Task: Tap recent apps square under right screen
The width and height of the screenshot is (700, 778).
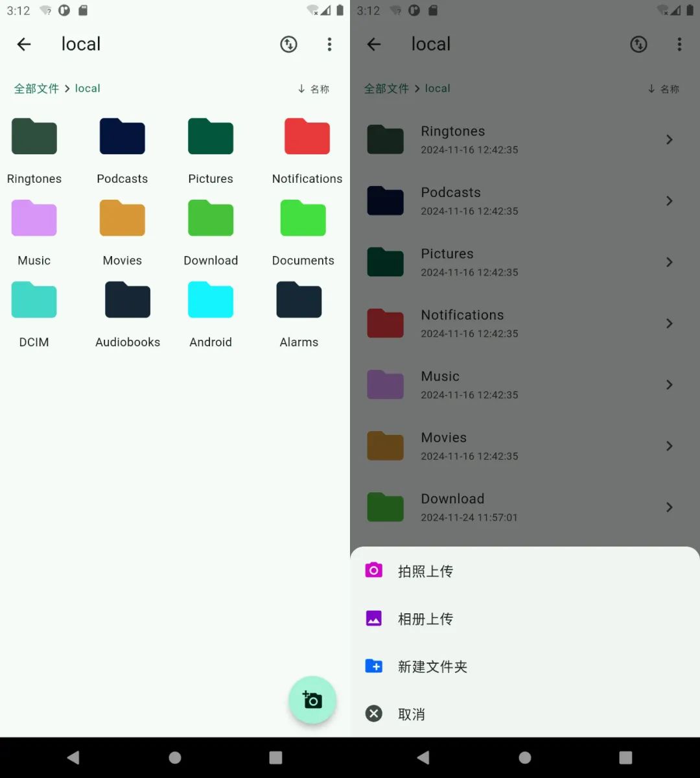Action: point(625,757)
